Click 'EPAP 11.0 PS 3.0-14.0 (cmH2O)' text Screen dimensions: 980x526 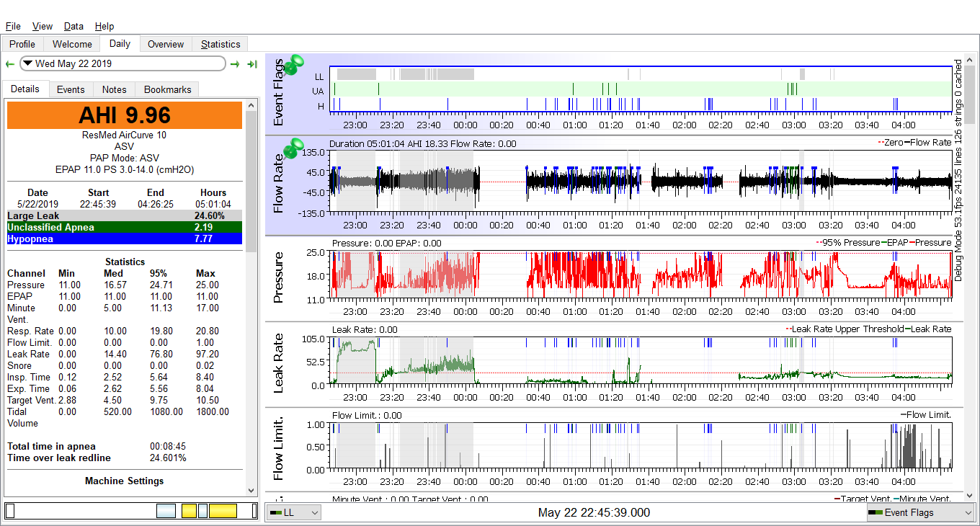coord(125,169)
